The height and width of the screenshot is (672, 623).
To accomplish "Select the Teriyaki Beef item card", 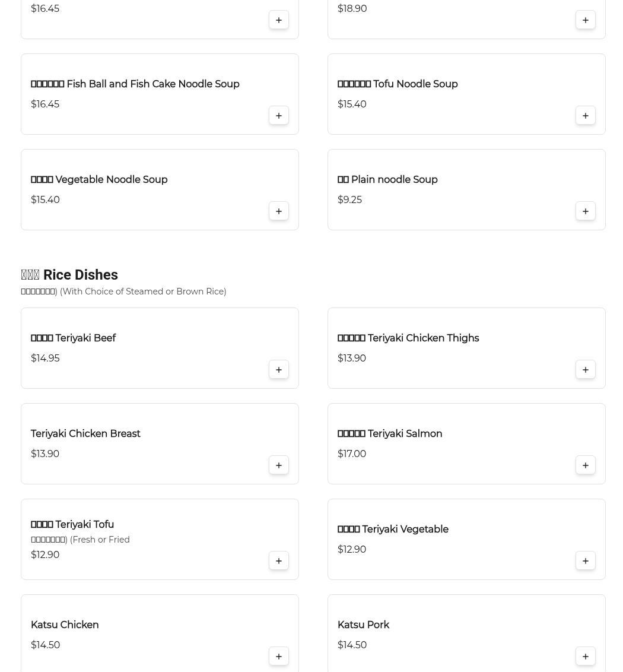I will [148, 348].
